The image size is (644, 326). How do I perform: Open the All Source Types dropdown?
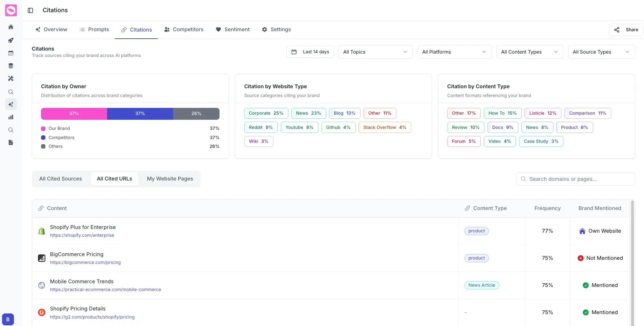(601, 52)
